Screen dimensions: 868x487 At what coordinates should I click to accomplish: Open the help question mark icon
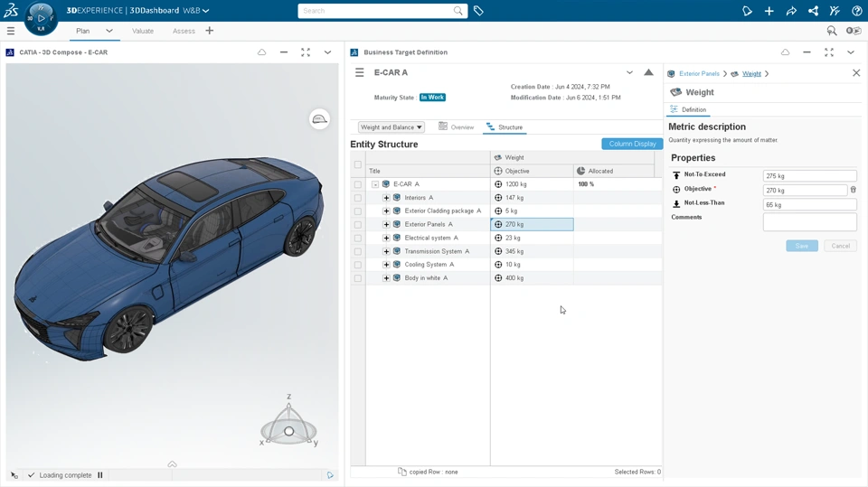point(857,11)
